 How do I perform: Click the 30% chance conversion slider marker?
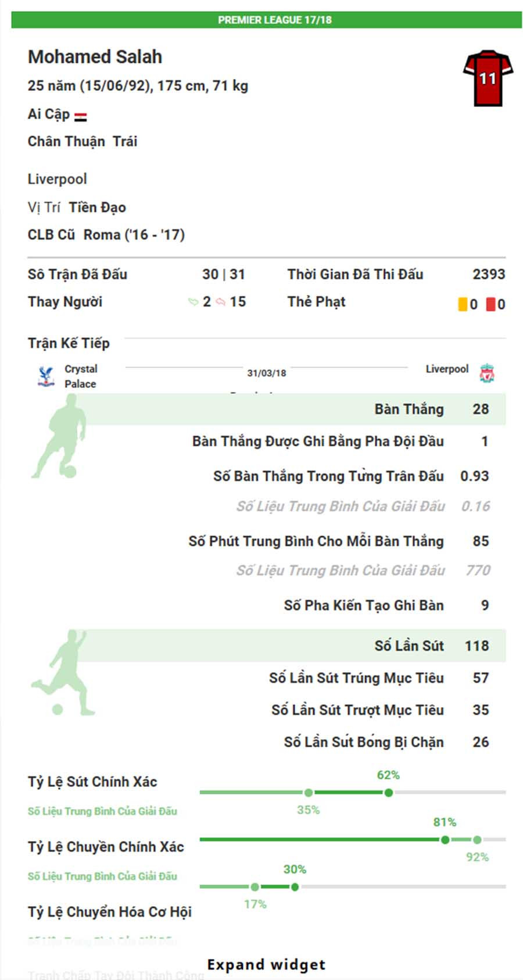295,887
